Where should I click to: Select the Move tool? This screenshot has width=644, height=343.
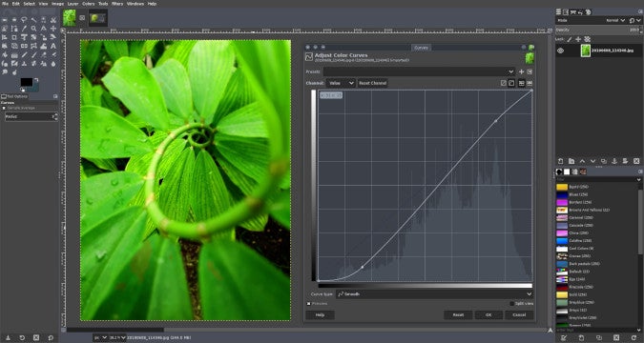(53, 29)
